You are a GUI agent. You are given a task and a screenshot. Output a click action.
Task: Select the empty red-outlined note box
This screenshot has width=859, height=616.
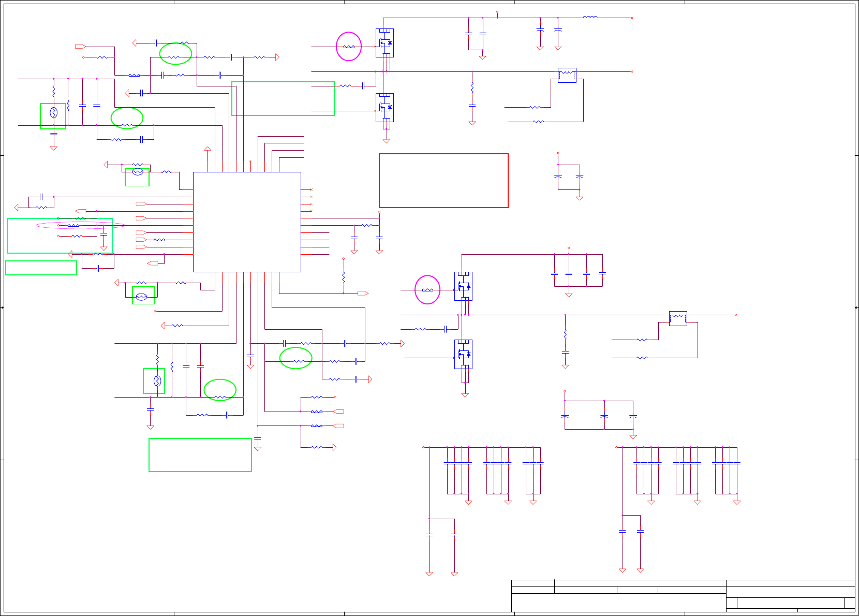click(443, 181)
